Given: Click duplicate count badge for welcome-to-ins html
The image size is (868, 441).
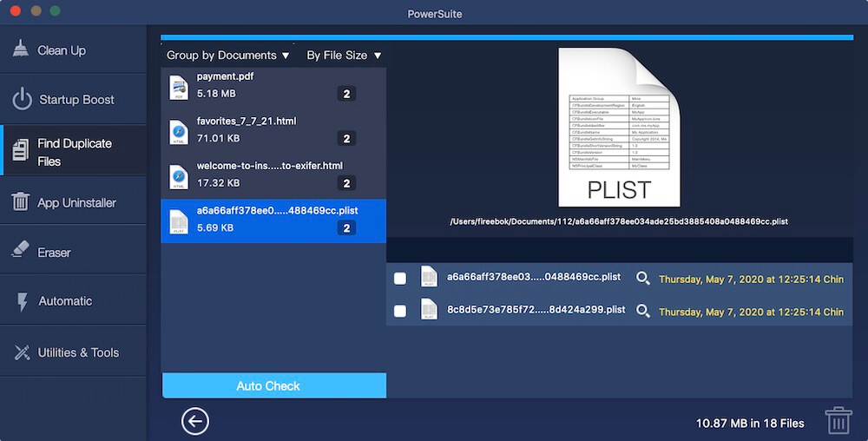Looking at the screenshot, I should pyautogui.click(x=346, y=183).
